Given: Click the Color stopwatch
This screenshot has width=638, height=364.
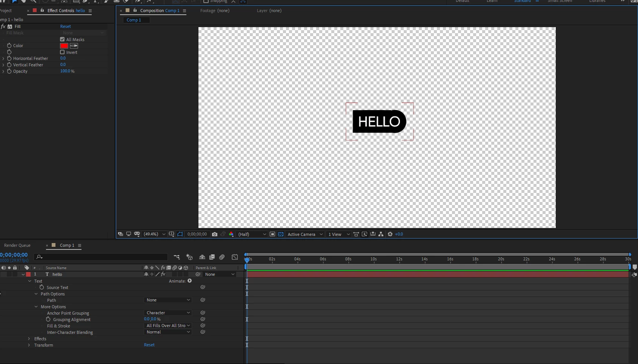Looking at the screenshot, I should [x=9, y=45].
